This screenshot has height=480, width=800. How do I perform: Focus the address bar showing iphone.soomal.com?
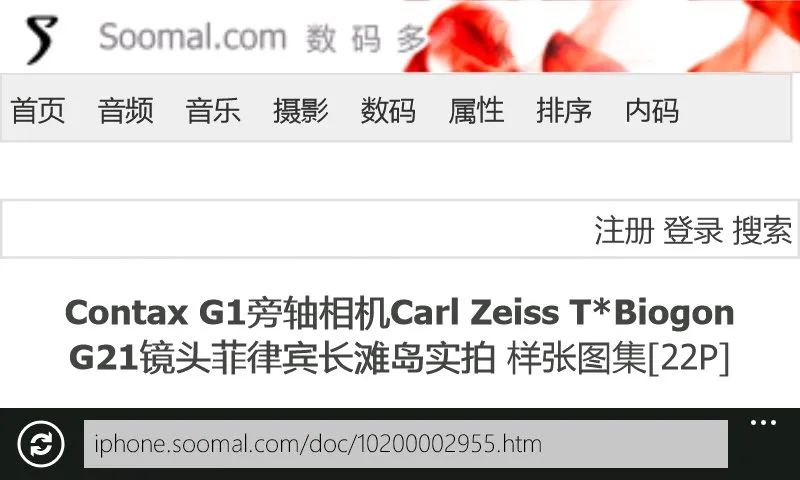coord(406,444)
